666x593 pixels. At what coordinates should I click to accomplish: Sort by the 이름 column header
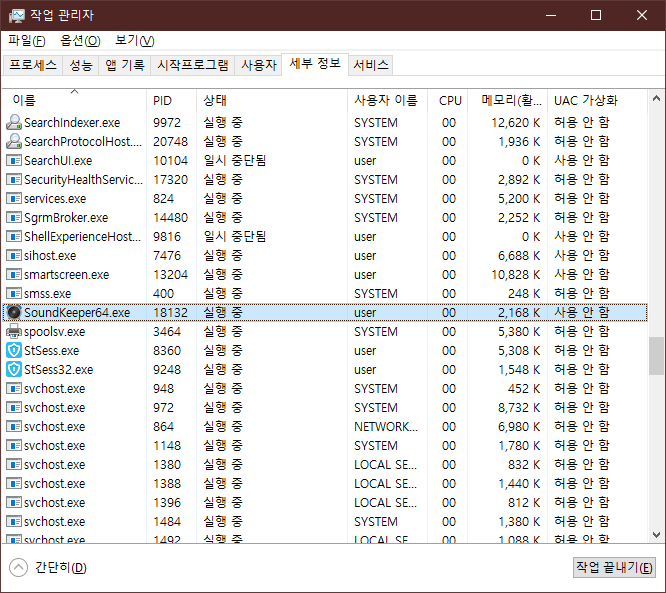pos(74,100)
